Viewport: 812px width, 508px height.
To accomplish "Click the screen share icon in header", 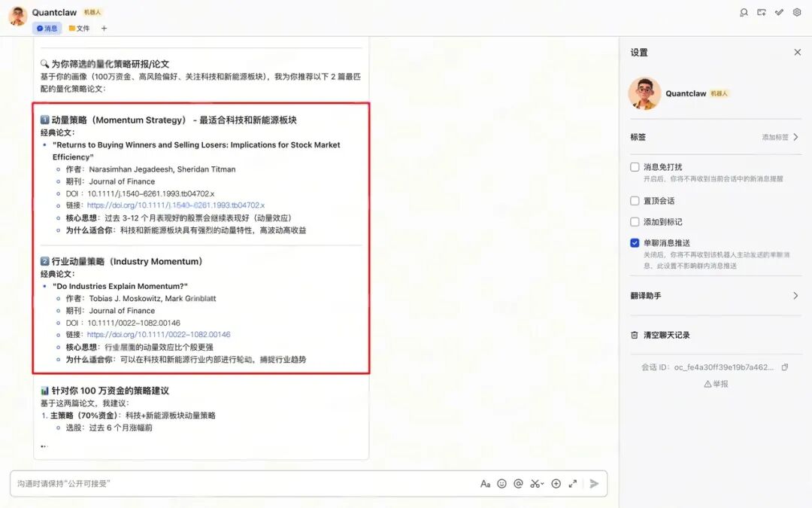I will 761,13.
